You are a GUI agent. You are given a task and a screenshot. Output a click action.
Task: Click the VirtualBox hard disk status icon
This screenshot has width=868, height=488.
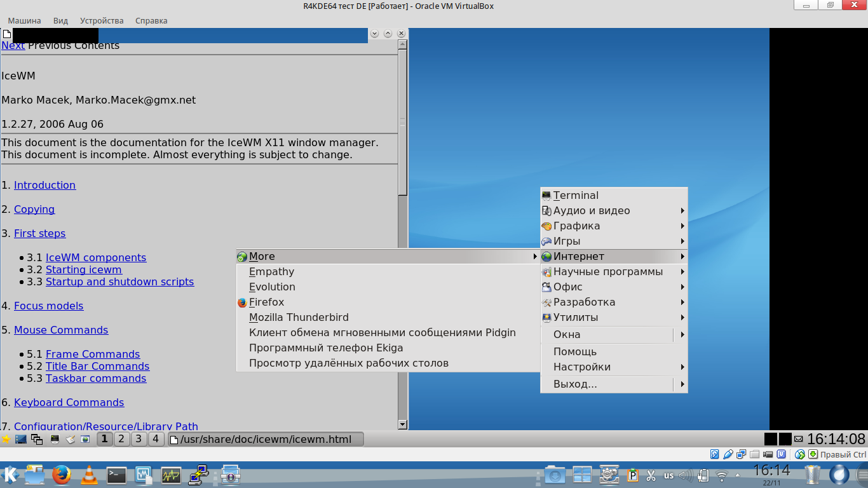(715, 454)
